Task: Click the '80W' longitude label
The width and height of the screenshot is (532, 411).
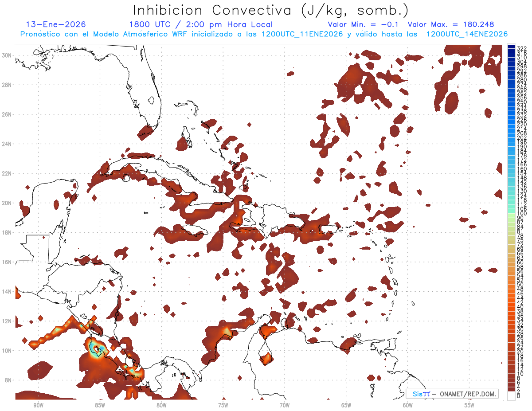Action: (161, 405)
